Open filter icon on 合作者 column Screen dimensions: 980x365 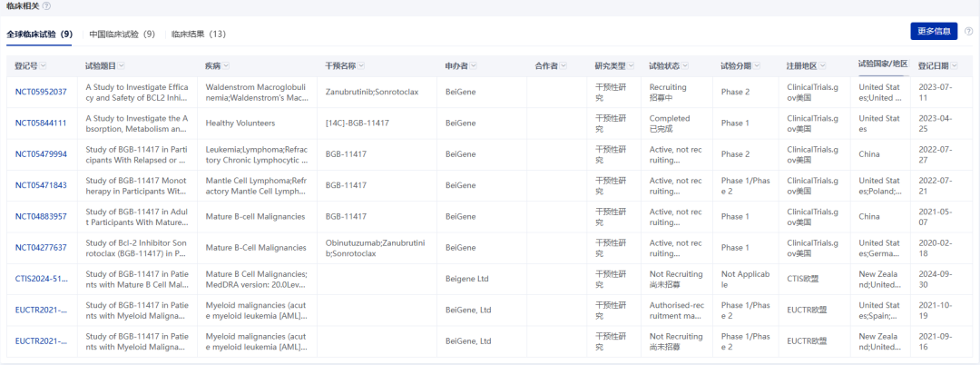pyautogui.click(x=563, y=66)
